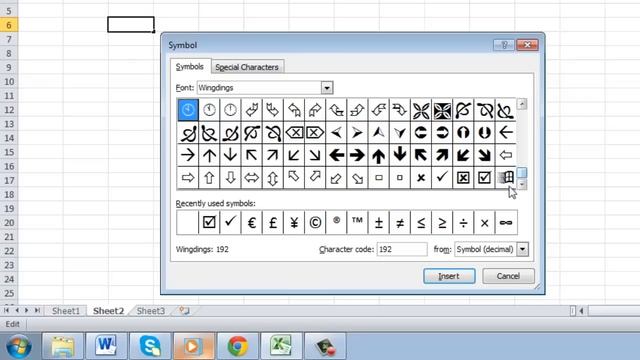640x360 pixels.
Task: Choose the white up arrow in black circle
Action: point(463,133)
